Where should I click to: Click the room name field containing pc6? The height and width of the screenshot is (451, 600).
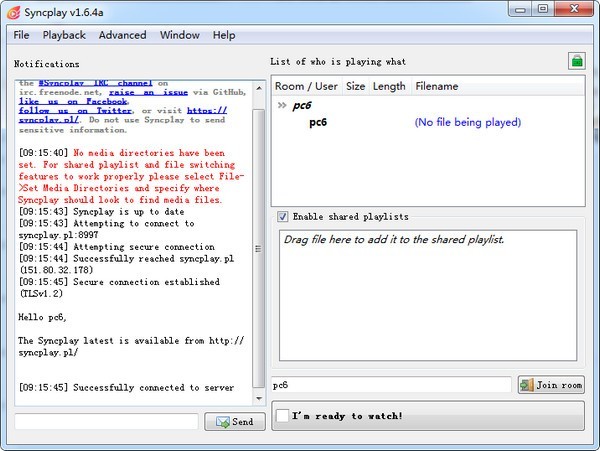pyautogui.click(x=390, y=385)
